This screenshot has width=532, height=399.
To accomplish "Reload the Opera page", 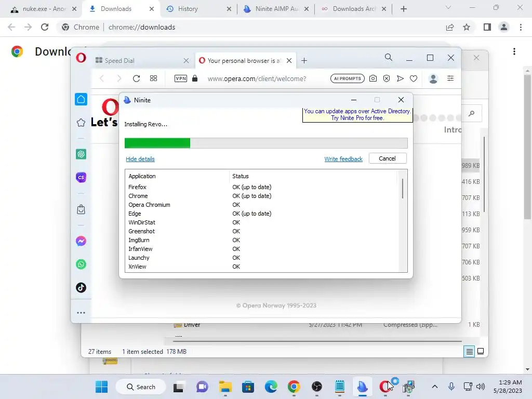I will [x=137, y=79].
